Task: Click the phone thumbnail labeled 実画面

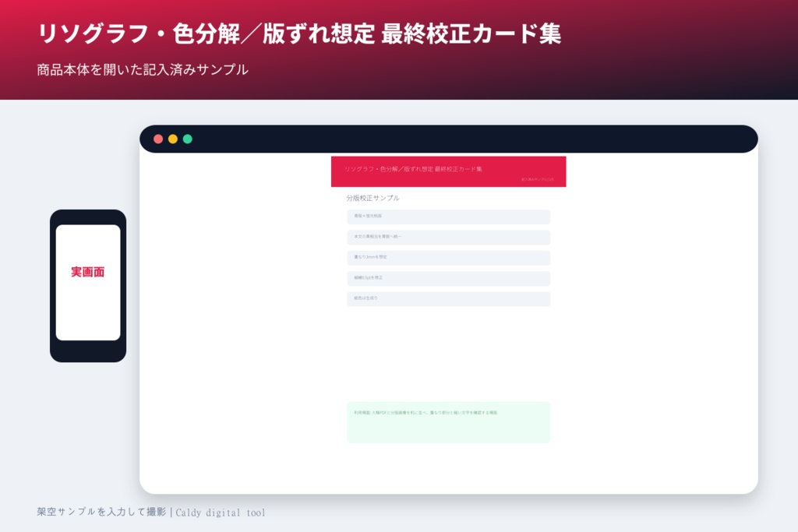Action: pos(88,286)
